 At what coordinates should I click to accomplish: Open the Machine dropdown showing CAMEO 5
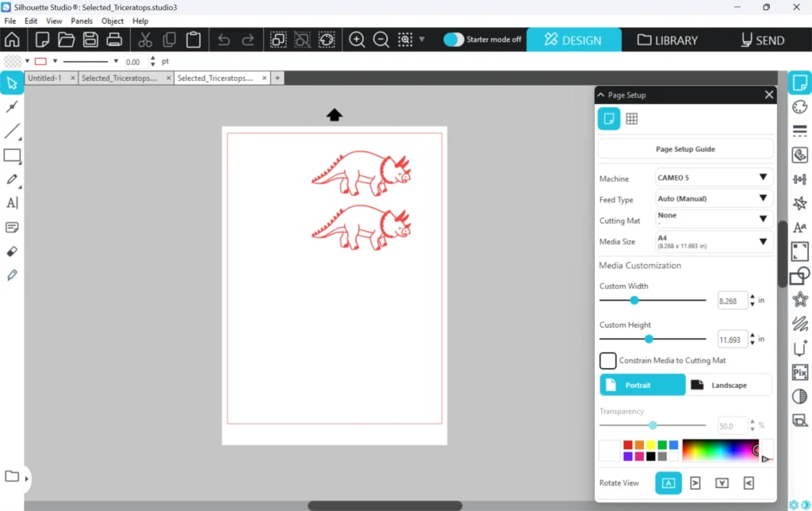click(x=713, y=178)
